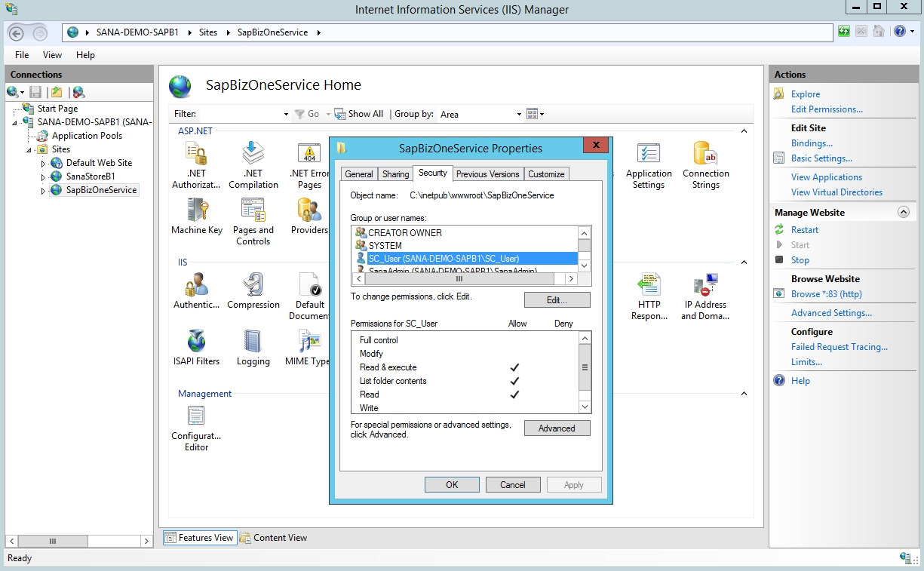Open Connection Strings feature

click(706, 165)
